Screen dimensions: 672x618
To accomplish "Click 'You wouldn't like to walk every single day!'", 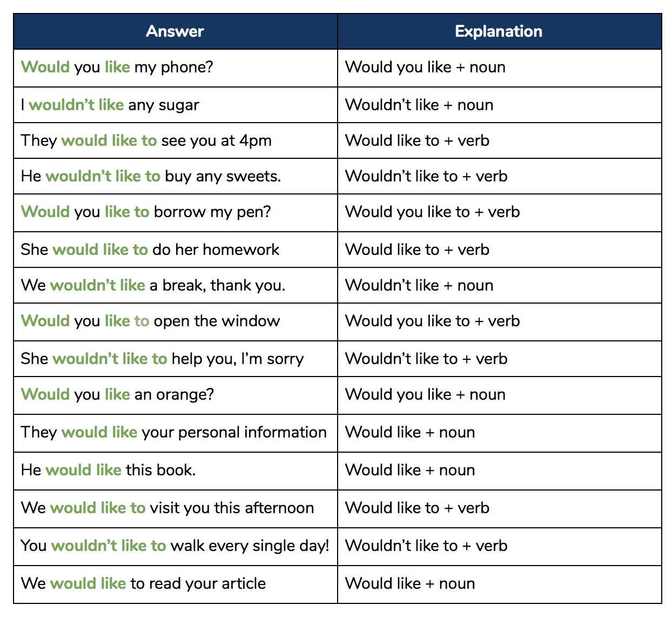I will [x=175, y=546].
